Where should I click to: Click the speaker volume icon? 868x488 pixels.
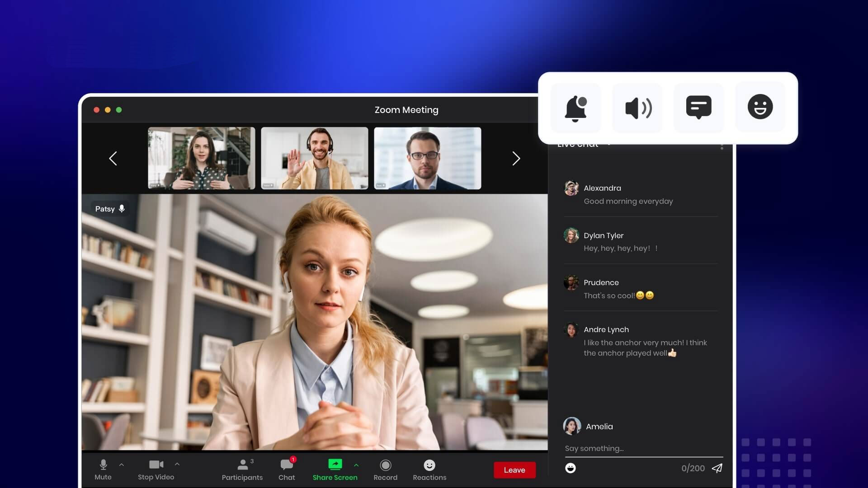(x=637, y=108)
